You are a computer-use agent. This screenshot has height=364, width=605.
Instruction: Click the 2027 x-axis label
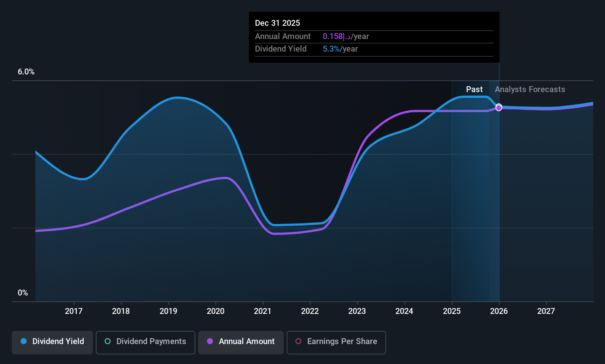[x=546, y=311]
